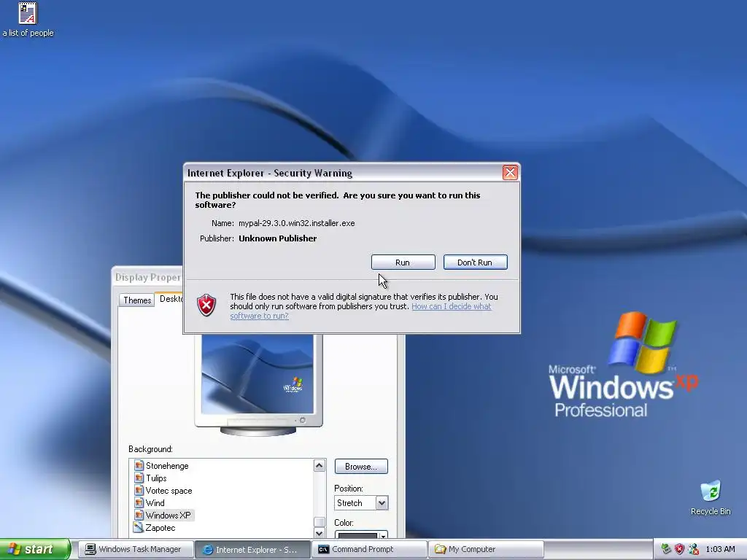Select the Wind background
This screenshot has width=747, height=560.
pyautogui.click(x=155, y=503)
